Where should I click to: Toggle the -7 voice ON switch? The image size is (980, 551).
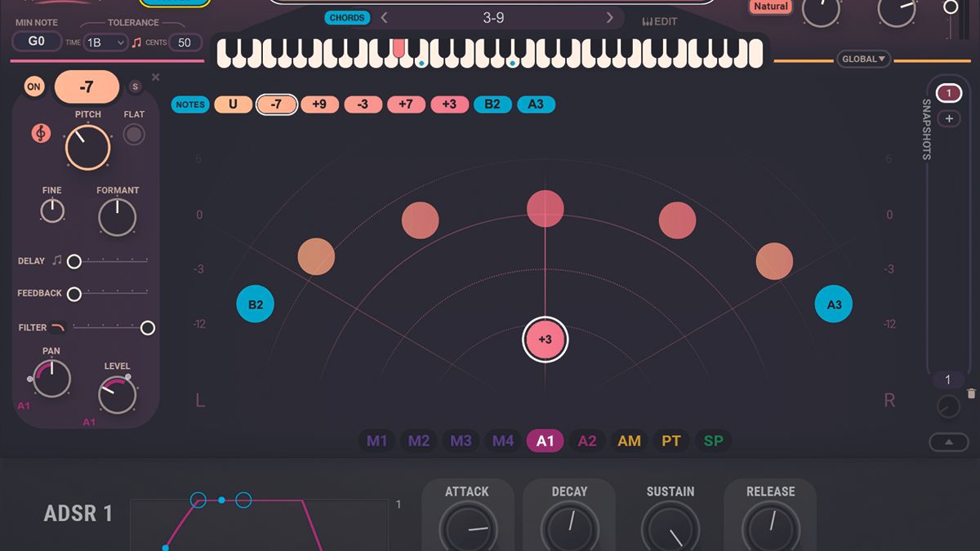point(33,86)
